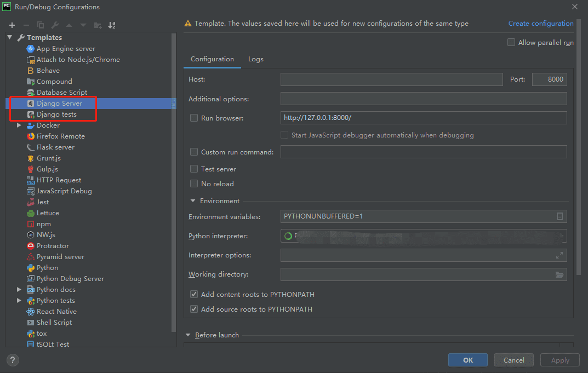588x373 pixels.
Task: Click the Create configuration link
Action: coord(540,24)
